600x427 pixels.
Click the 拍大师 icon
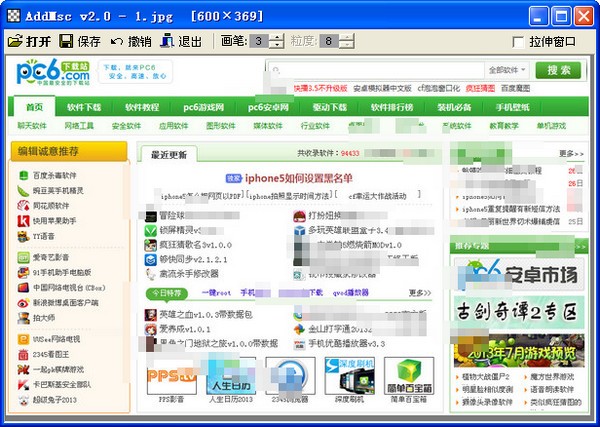tap(23, 318)
